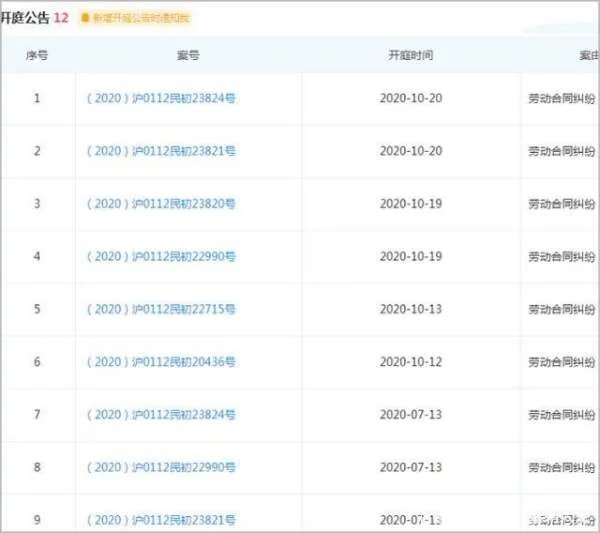This screenshot has width=600, height=533.
Task: Select serial number 6 cell
Action: coord(37,362)
